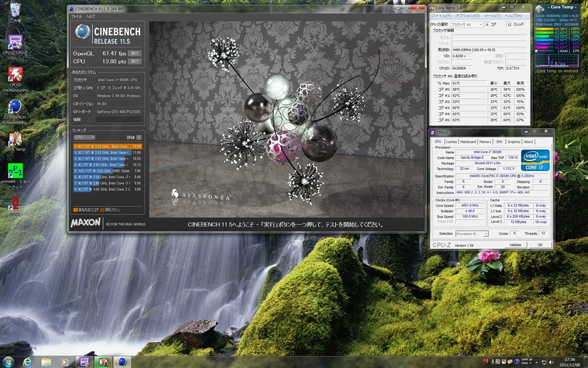Screen dimensions: 588x368
Task: Open the Core Temp desktop icon
Action: pyautogui.click(x=16, y=141)
